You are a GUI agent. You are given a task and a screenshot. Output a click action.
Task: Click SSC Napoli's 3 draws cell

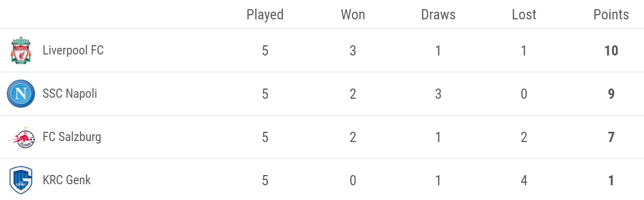[439, 94]
